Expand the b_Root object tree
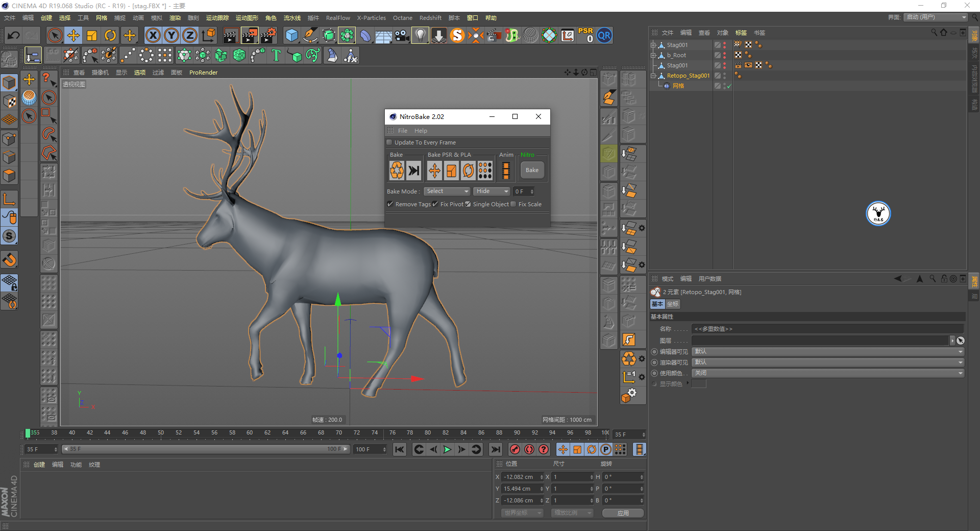Screen dimensions: 980x531 [x=653, y=55]
